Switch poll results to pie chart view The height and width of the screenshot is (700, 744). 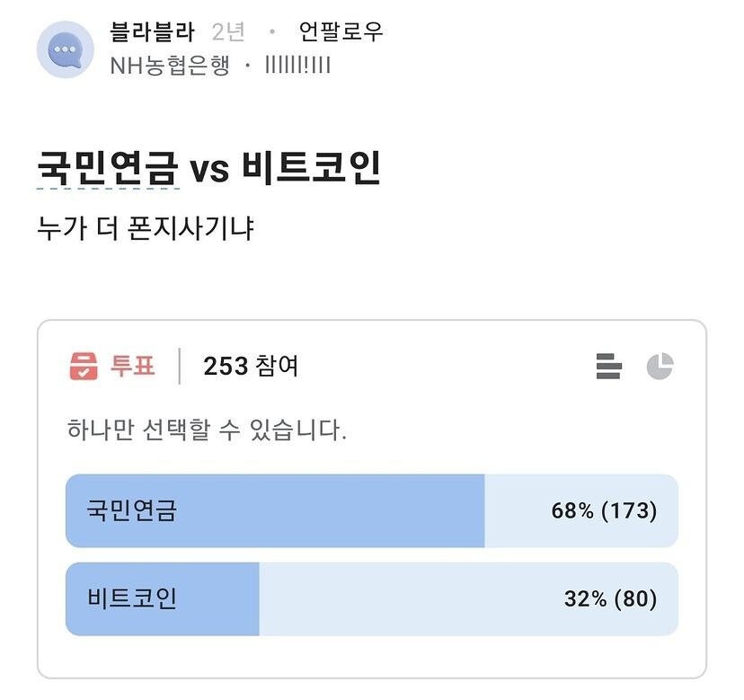(x=660, y=367)
